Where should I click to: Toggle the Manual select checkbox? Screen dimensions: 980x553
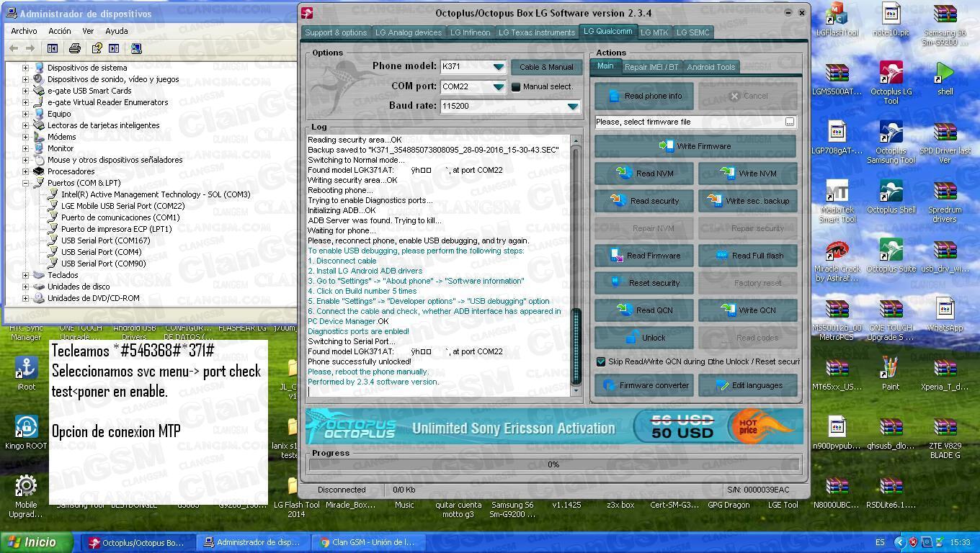[516, 87]
